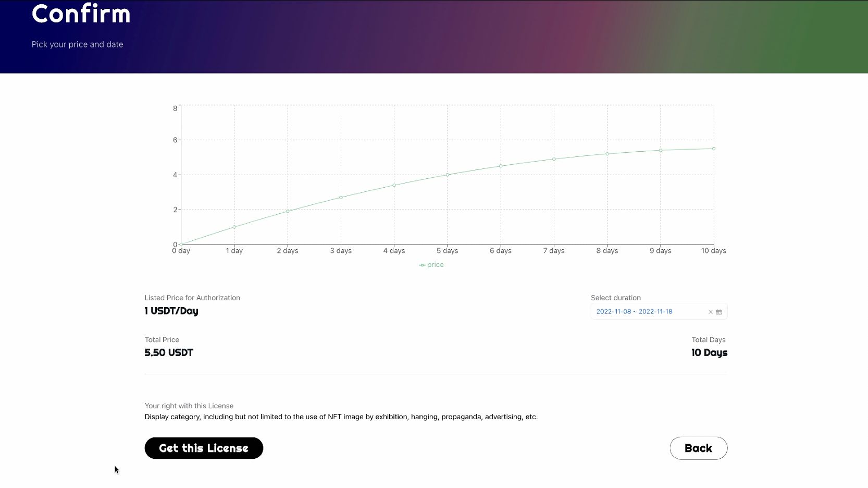Toggle the price series legend
This screenshot has width=868, height=488.
(431, 265)
